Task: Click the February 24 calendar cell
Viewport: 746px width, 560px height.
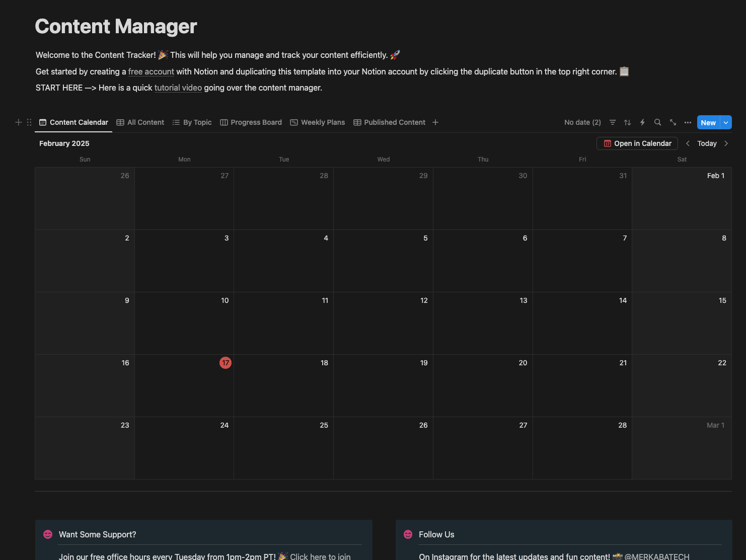Action: pos(184,448)
